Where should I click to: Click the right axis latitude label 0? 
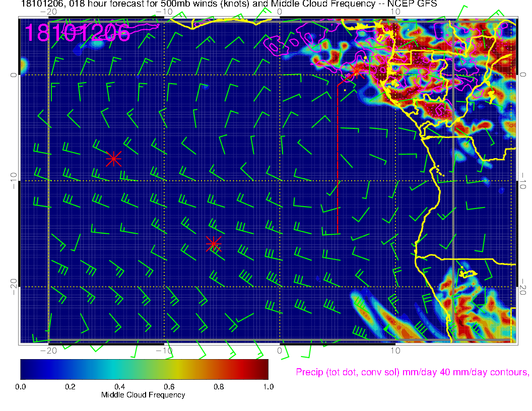tap(523, 75)
